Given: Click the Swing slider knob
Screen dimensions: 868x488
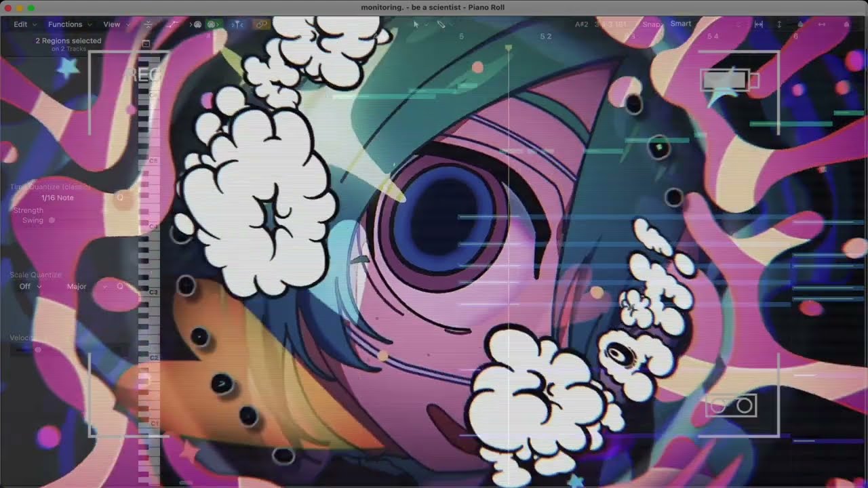Looking at the screenshot, I should [52, 220].
